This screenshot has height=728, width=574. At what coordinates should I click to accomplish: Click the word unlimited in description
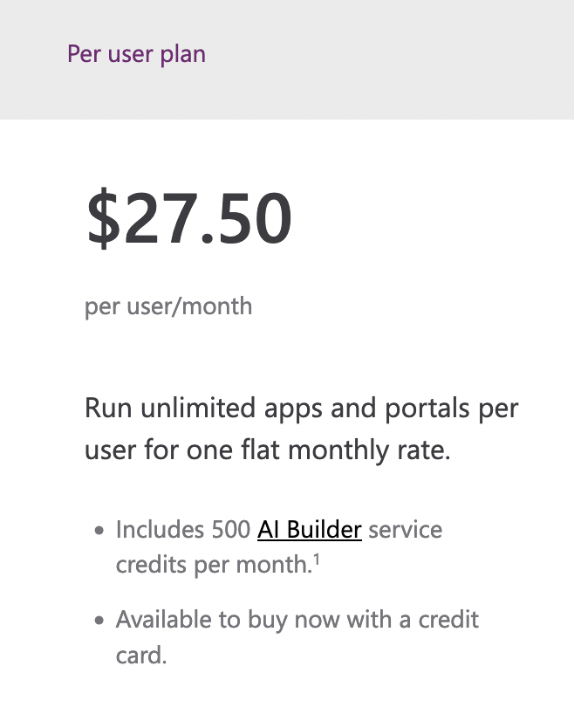pyautogui.click(x=199, y=409)
